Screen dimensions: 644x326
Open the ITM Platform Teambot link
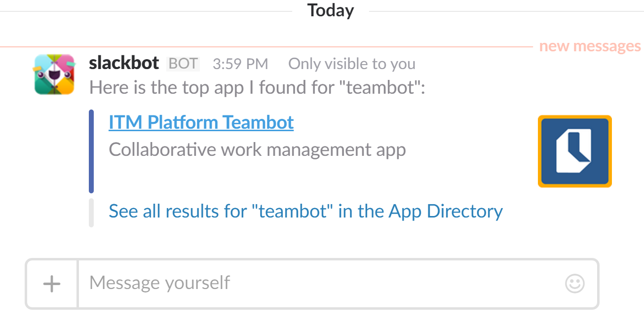201,122
